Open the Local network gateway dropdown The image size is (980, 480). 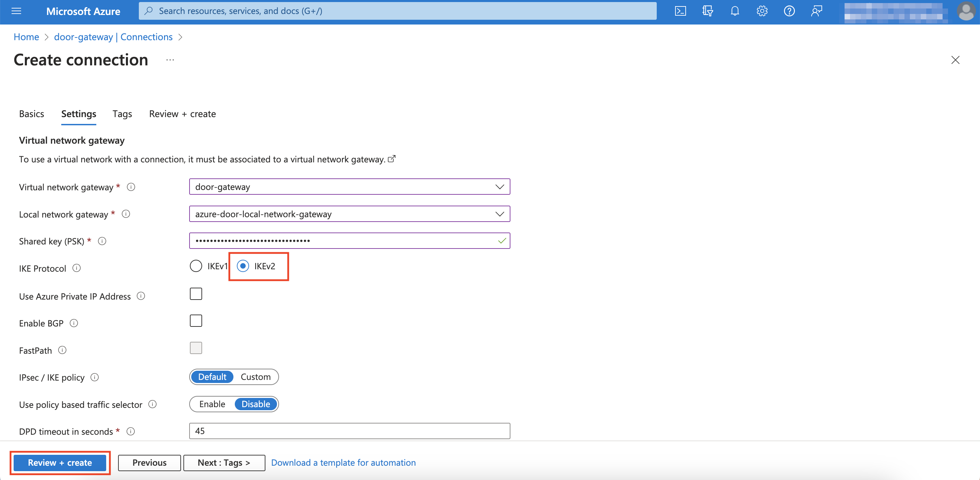click(500, 214)
